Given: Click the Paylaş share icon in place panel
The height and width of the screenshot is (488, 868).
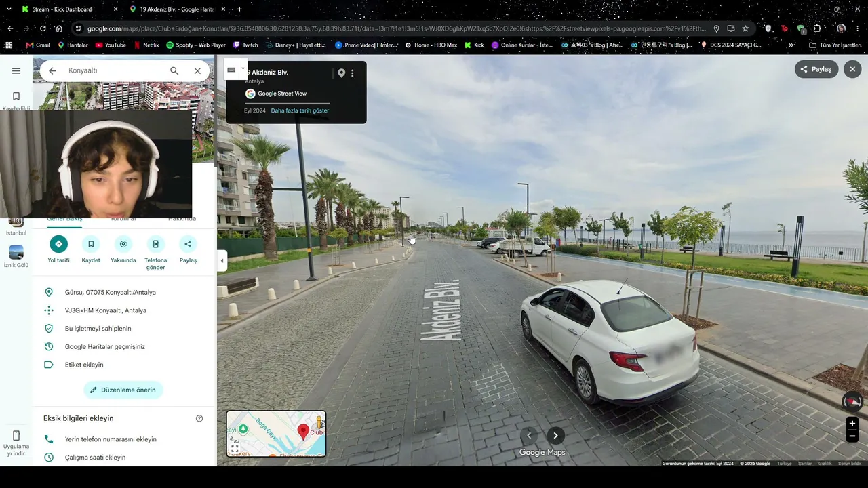Looking at the screenshot, I should click(188, 244).
